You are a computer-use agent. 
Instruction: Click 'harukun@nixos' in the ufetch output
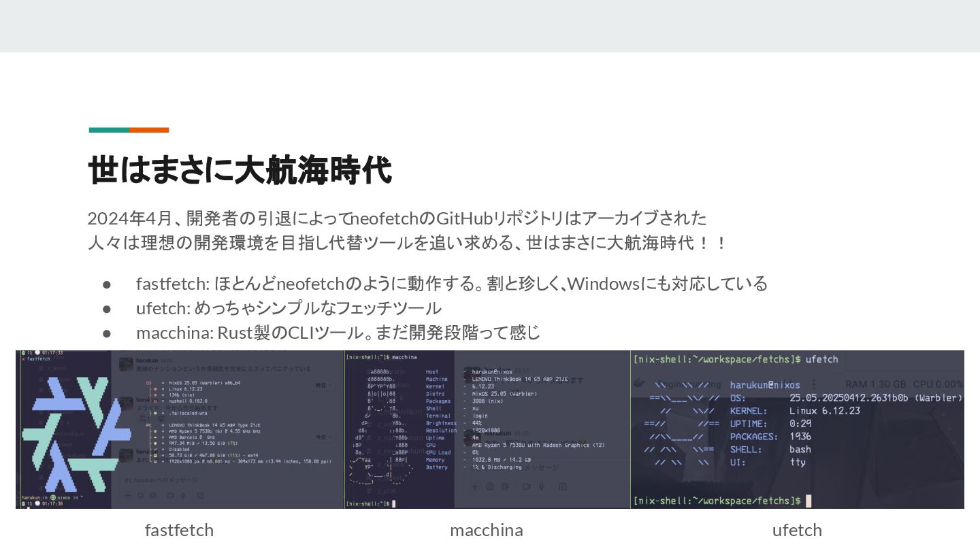765,385
